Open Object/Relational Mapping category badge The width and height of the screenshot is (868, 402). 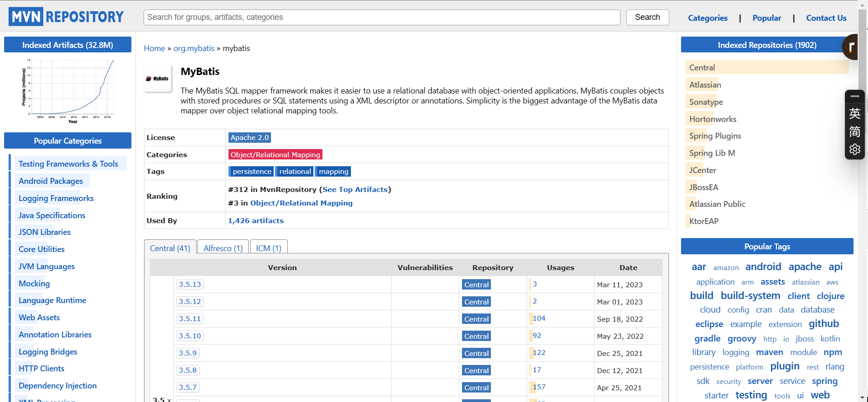(x=275, y=154)
